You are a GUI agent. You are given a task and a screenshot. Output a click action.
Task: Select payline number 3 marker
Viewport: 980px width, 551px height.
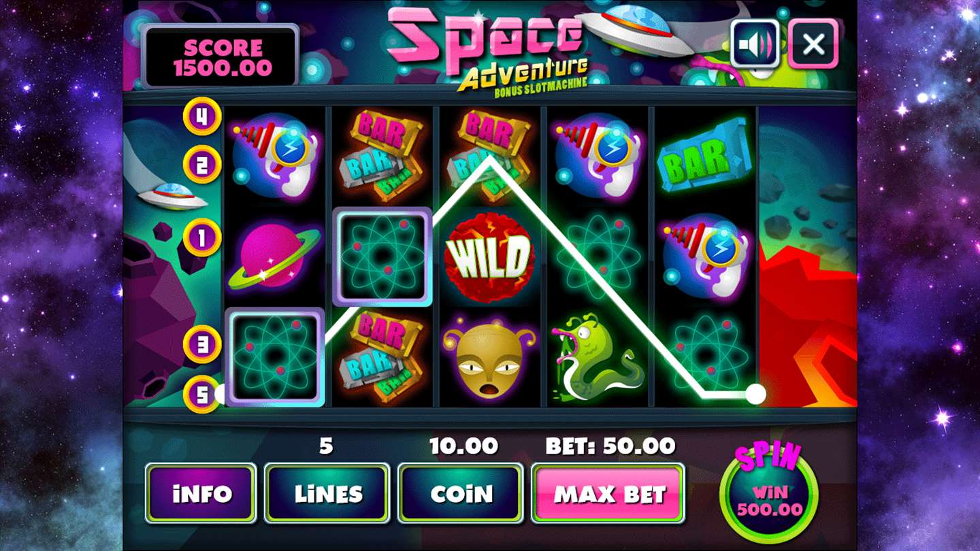pos(202,344)
